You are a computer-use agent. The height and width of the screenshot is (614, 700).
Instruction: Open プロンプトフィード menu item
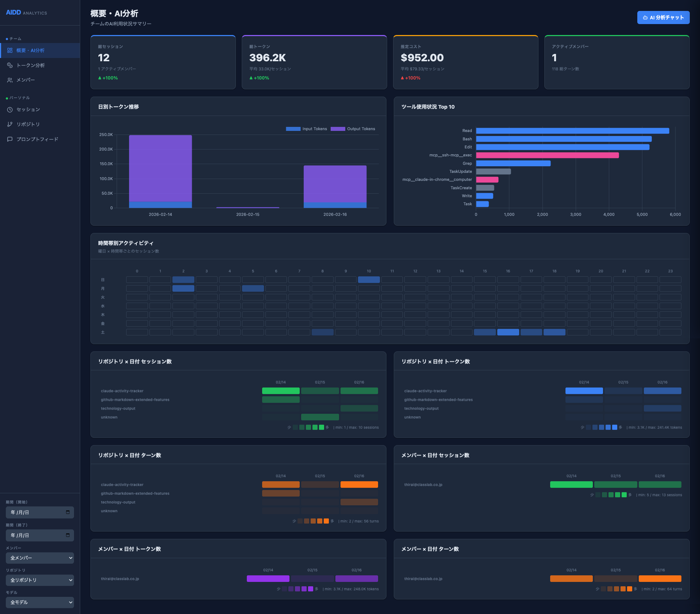[x=37, y=139]
